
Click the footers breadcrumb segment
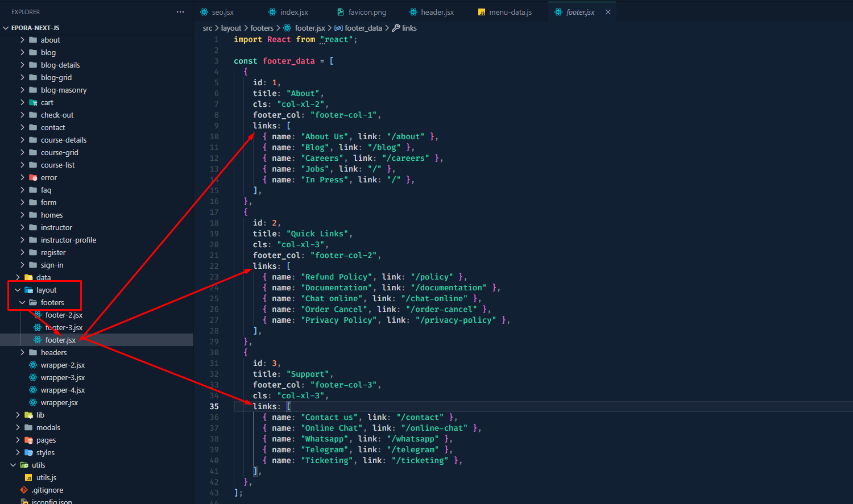click(262, 28)
